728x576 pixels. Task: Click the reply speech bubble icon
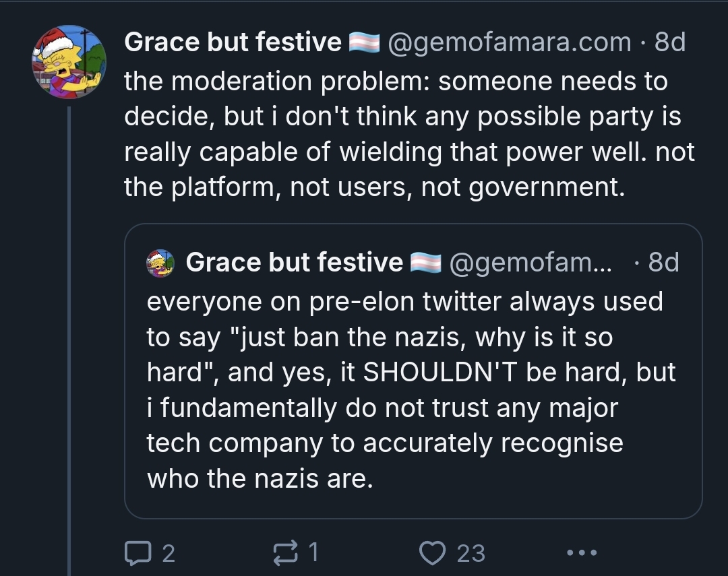[x=138, y=553]
